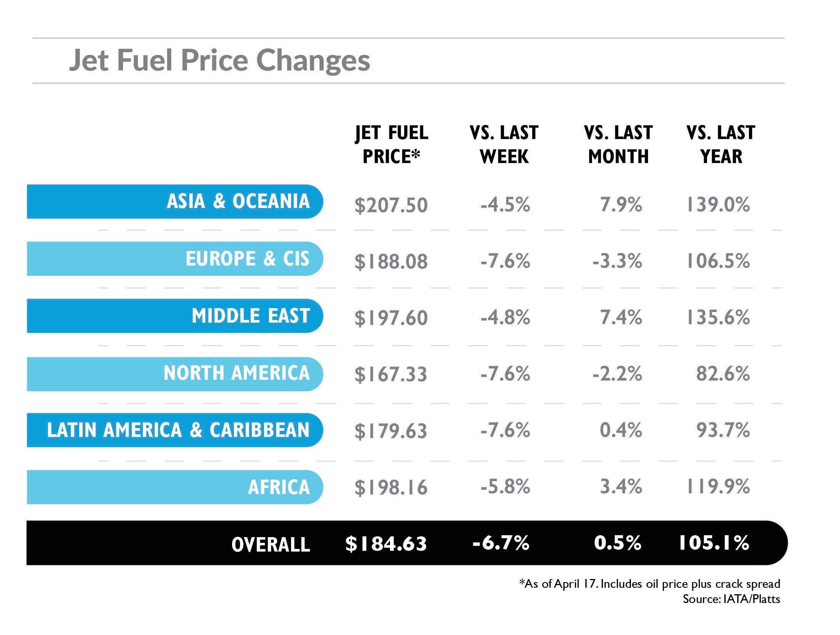Viewport: 840px width, 635px height.
Task: Click the Middle East region bar
Action: [175, 316]
